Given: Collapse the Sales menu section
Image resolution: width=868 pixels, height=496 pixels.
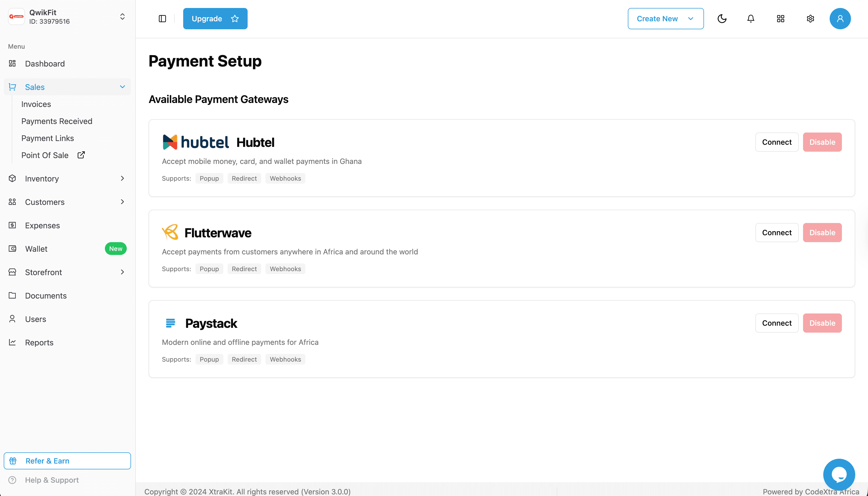Looking at the screenshot, I should click(x=122, y=87).
